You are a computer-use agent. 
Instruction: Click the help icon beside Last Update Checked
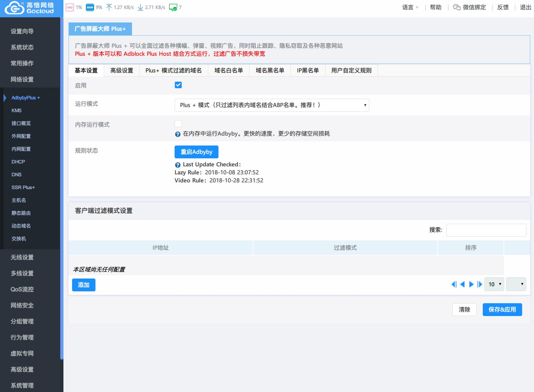[178, 165]
